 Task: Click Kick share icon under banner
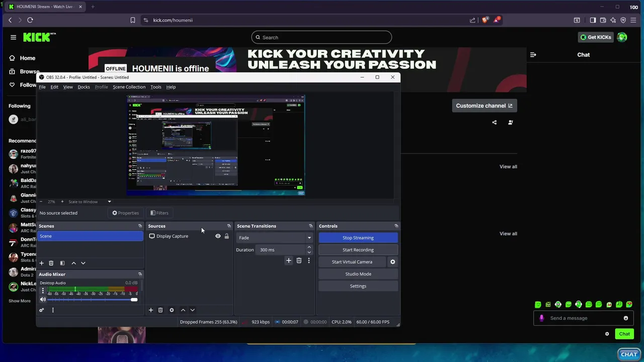point(494,122)
